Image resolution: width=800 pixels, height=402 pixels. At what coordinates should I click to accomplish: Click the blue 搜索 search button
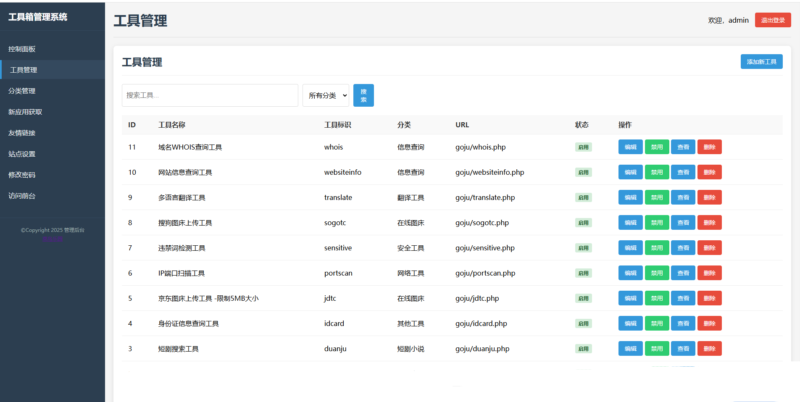(x=364, y=95)
